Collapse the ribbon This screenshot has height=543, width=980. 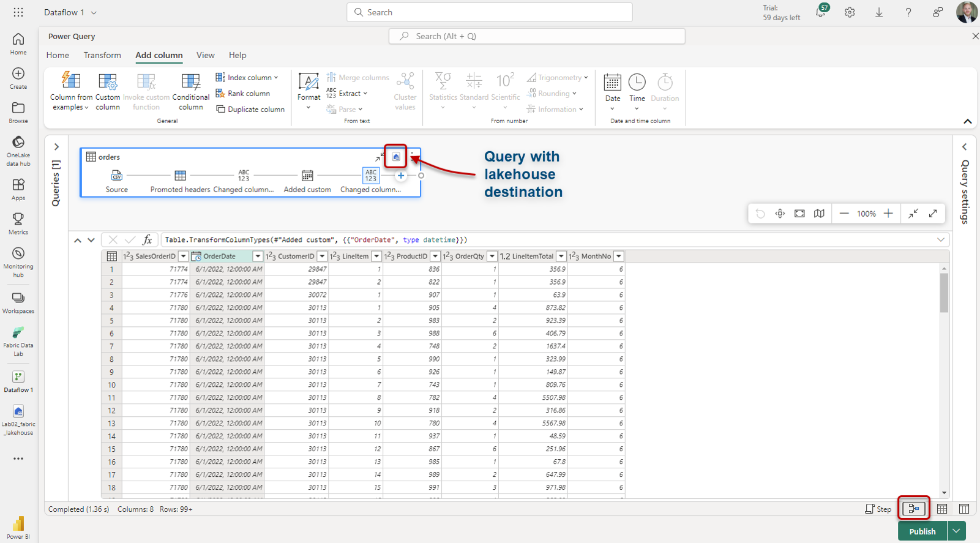point(968,121)
